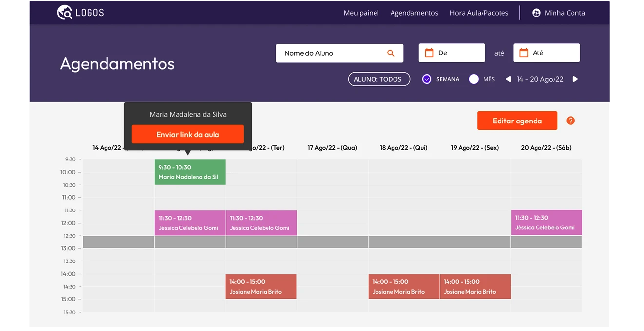Click the 9:30 time label
The width and height of the screenshot is (644, 331).
(x=71, y=159)
